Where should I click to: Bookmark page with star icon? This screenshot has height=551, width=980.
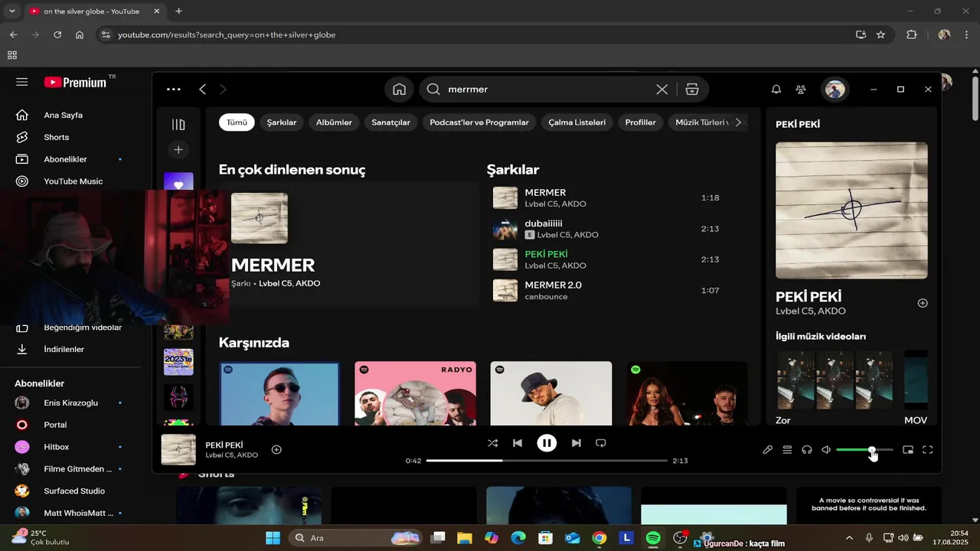pos(880,34)
